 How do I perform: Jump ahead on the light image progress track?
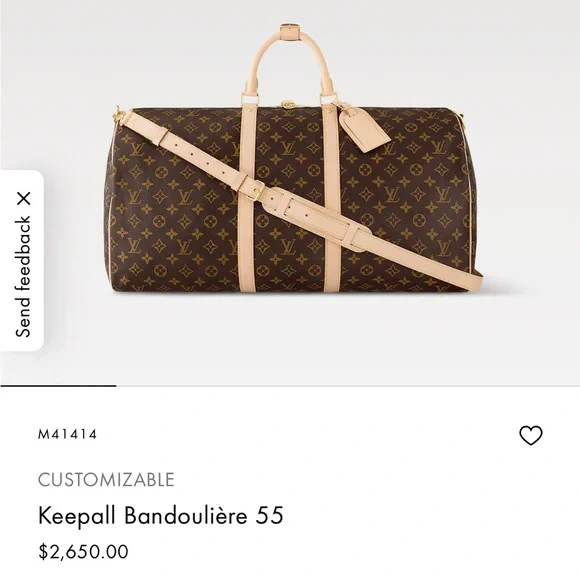pos(348,385)
